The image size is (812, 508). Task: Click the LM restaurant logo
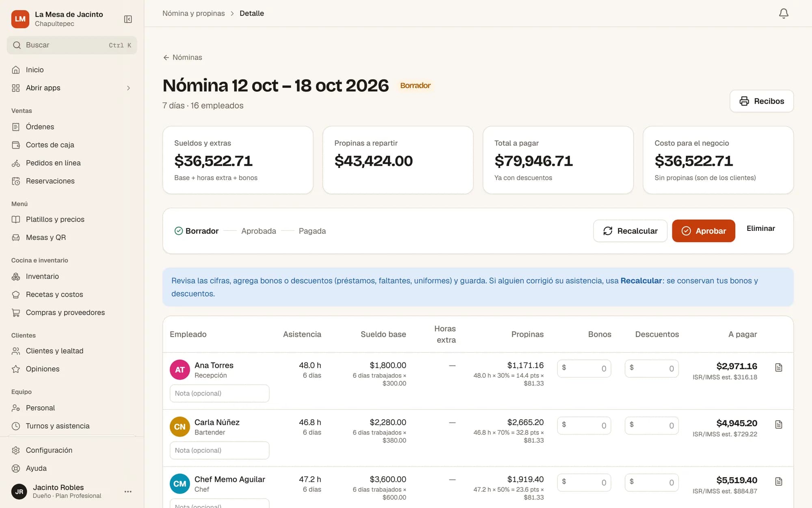(20, 19)
